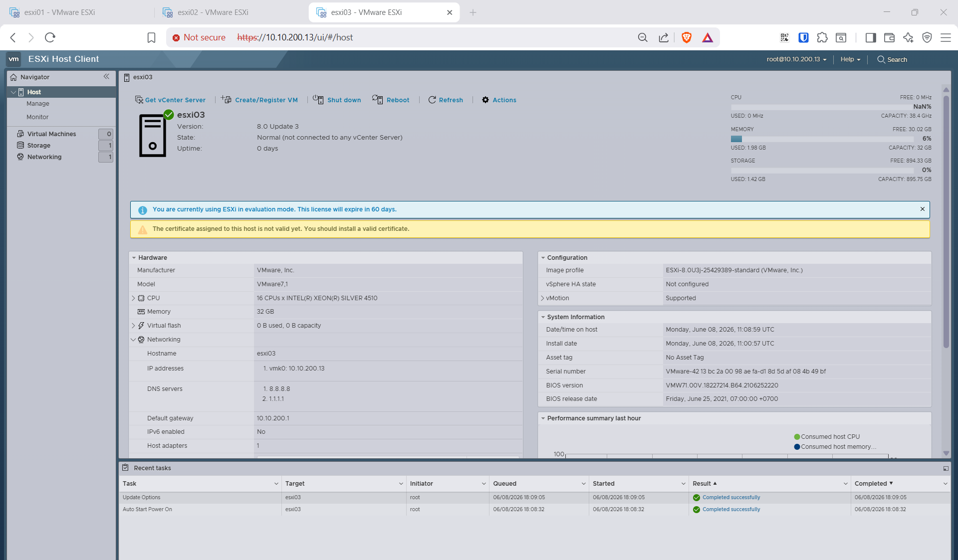Click the Reboot host button

click(x=391, y=100)
